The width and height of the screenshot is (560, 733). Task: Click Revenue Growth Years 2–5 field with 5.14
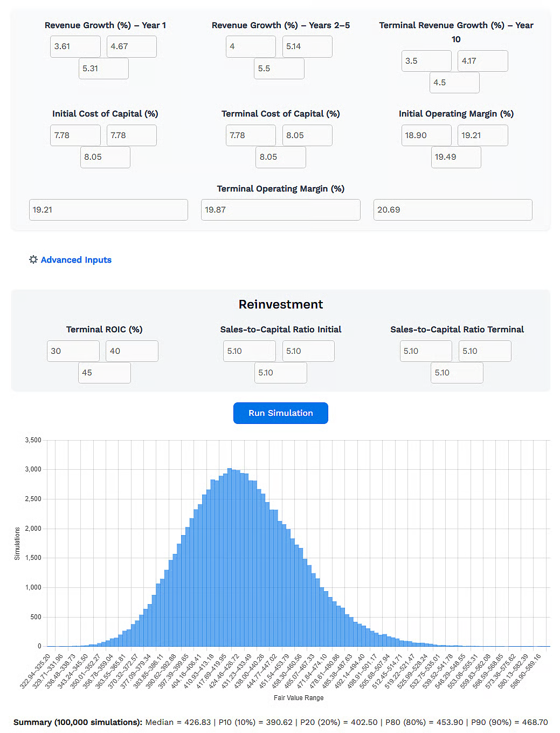307,47
